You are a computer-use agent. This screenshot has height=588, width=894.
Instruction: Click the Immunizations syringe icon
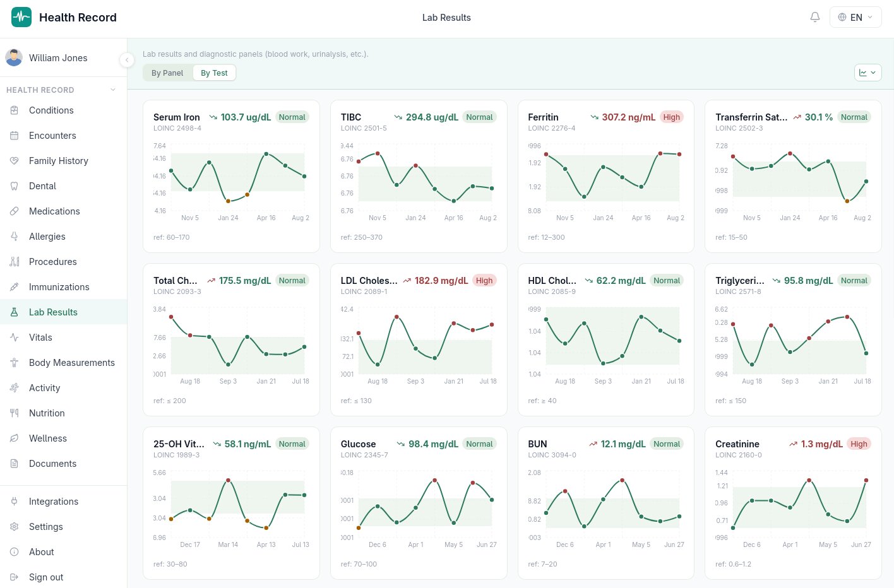(15, 287)
